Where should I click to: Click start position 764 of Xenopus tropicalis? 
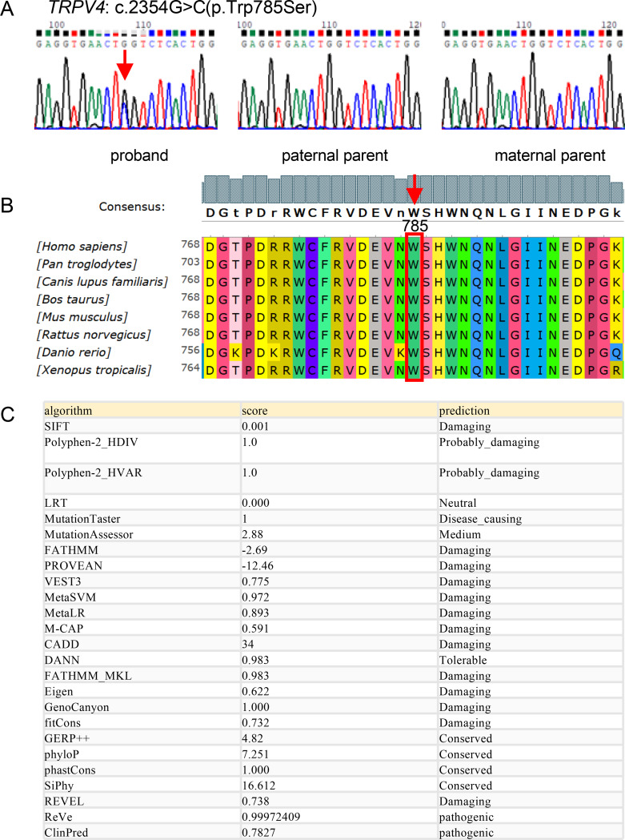[190, 368]
